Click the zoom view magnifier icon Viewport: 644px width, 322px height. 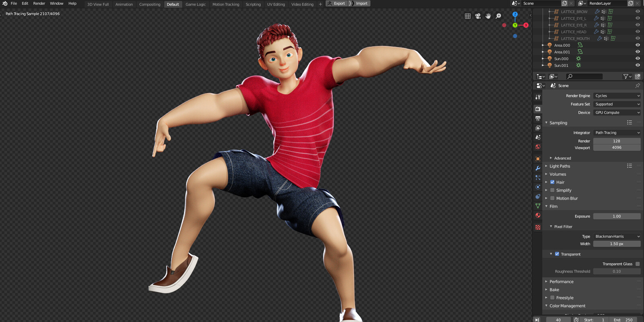[x=498, y=16]
